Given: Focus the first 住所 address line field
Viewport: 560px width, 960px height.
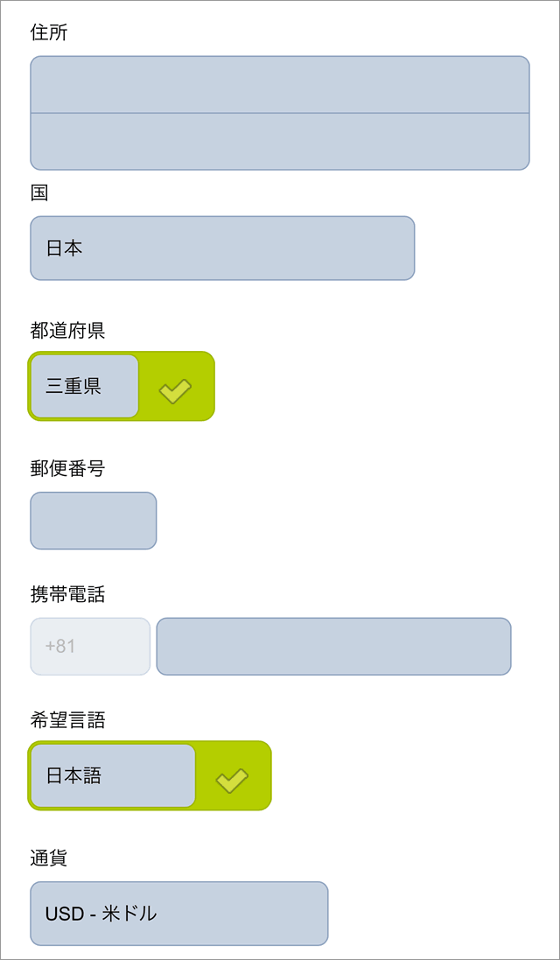Looking at the screenshot, I should click(280, 85).
